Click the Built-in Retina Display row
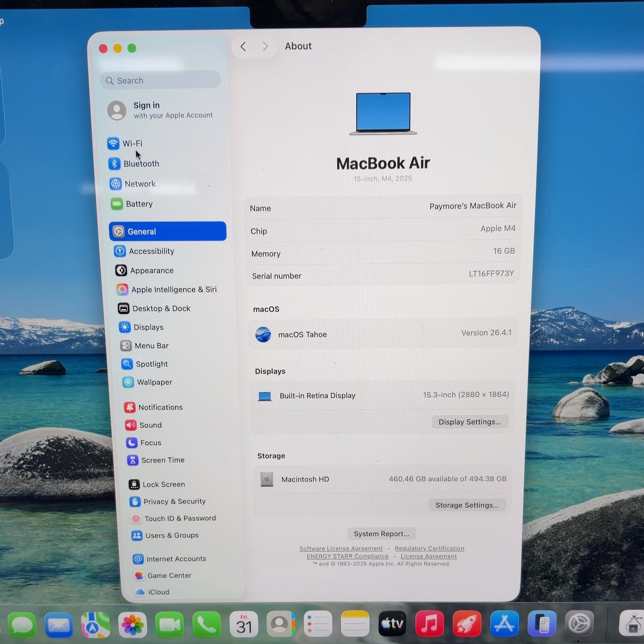 click(x=383, y=395)
